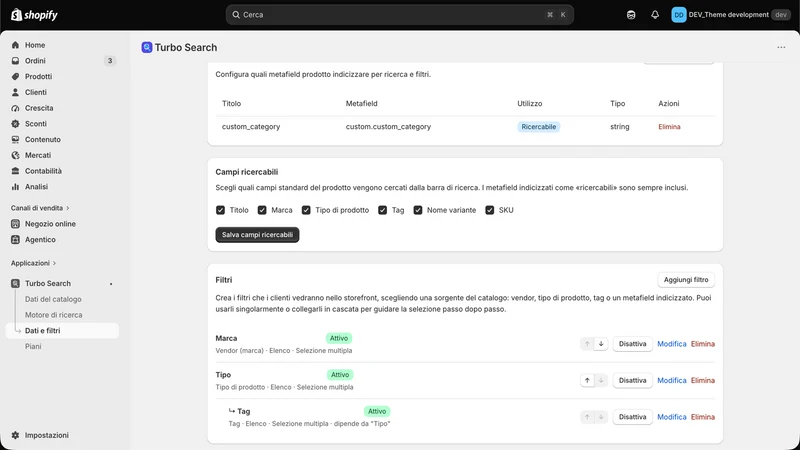Click the Crescita icon in sidebar
This screenshot has width=800, height=450.
click(15, 108)
